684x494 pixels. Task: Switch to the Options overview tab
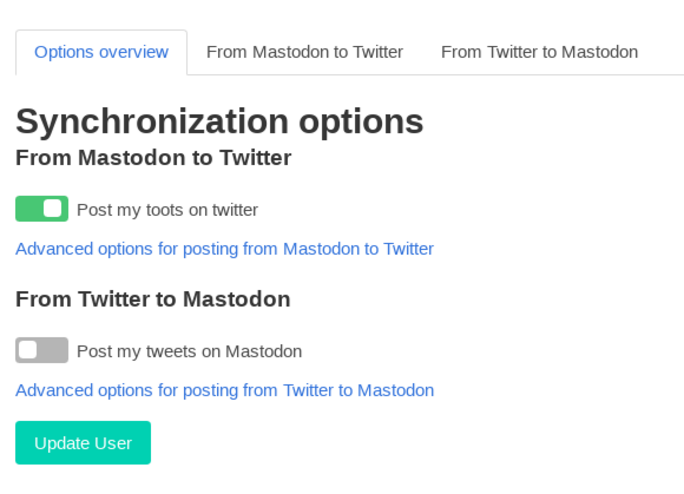(101, 52)
